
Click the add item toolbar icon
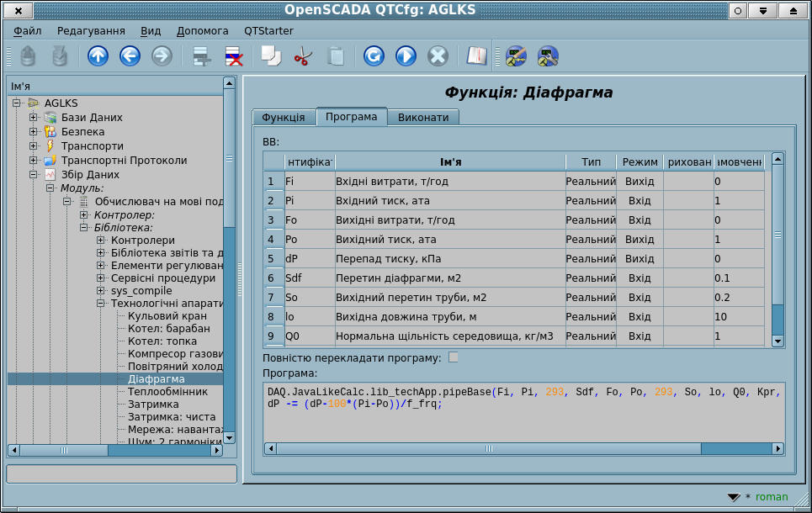coord(202,56)
